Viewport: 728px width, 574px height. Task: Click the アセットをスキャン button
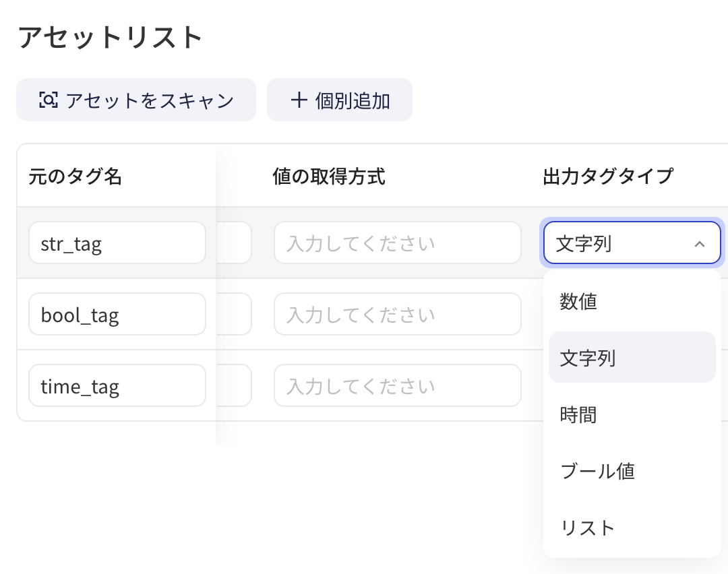coord(136,100)
